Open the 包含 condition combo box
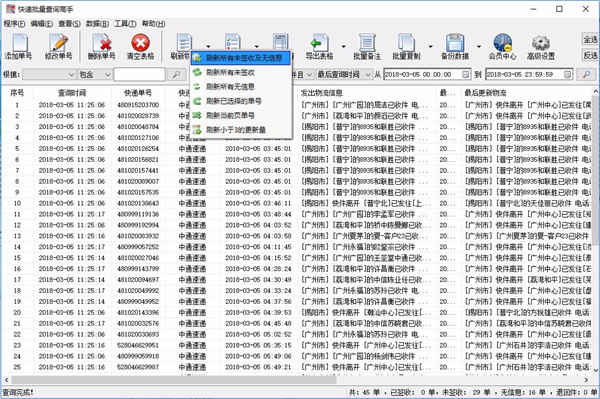 pos(95,75)
